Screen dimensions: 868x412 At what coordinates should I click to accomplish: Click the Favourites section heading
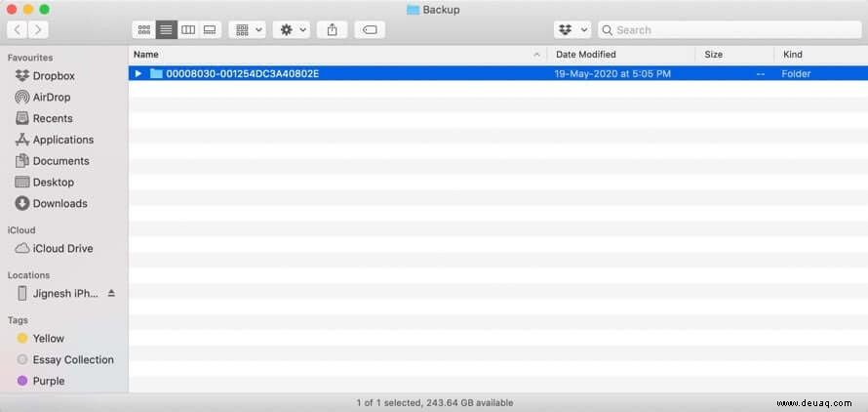coord(30,58)
